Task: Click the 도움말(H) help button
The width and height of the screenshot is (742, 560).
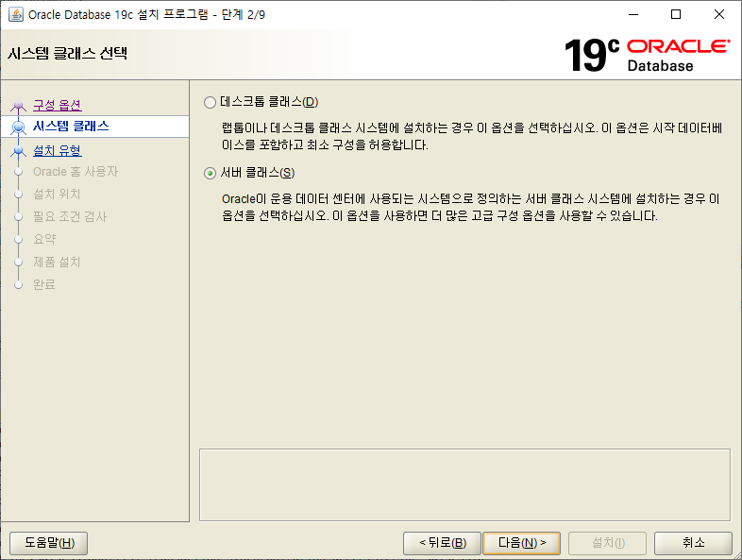Action: point(49,542)
